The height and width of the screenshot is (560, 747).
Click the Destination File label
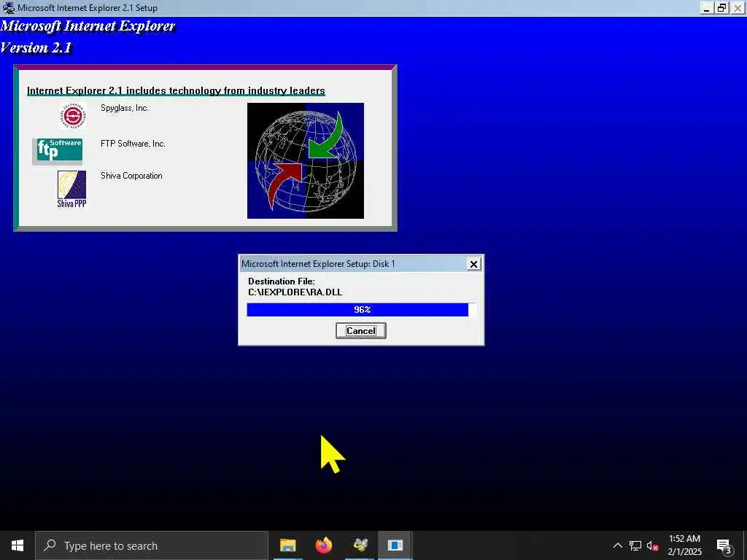pos(281,281)
